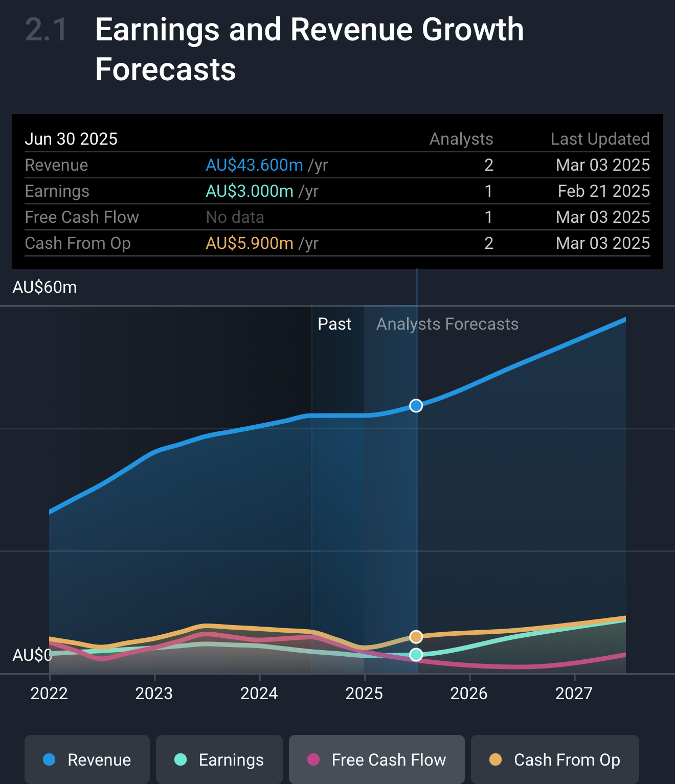
Task: Click the 2023 label on the x-axis
Action: click(x=154, y=693)
